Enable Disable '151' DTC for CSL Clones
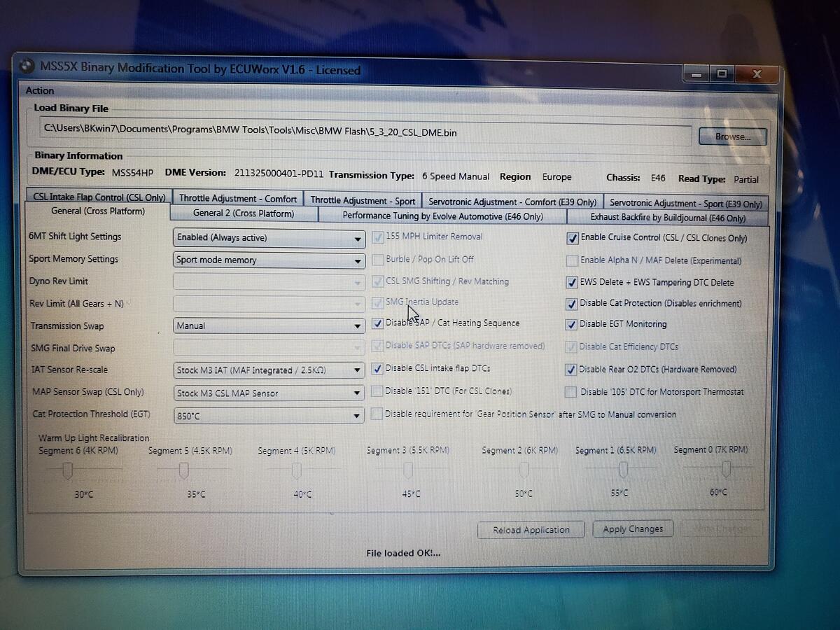 tap(377, 391)
